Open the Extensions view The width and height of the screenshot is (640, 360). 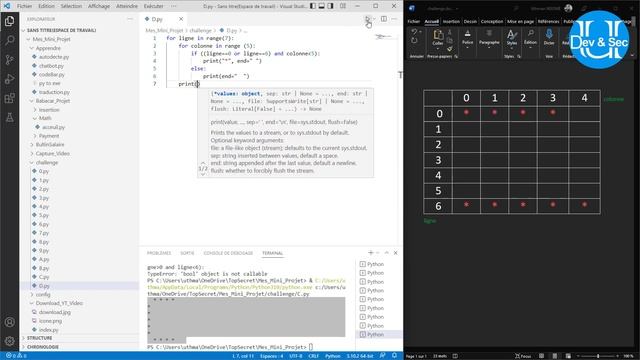tap(9, 98)
